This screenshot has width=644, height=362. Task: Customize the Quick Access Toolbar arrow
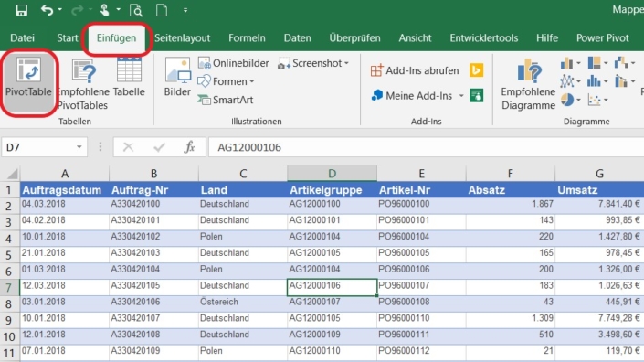(x=185, y=10)
